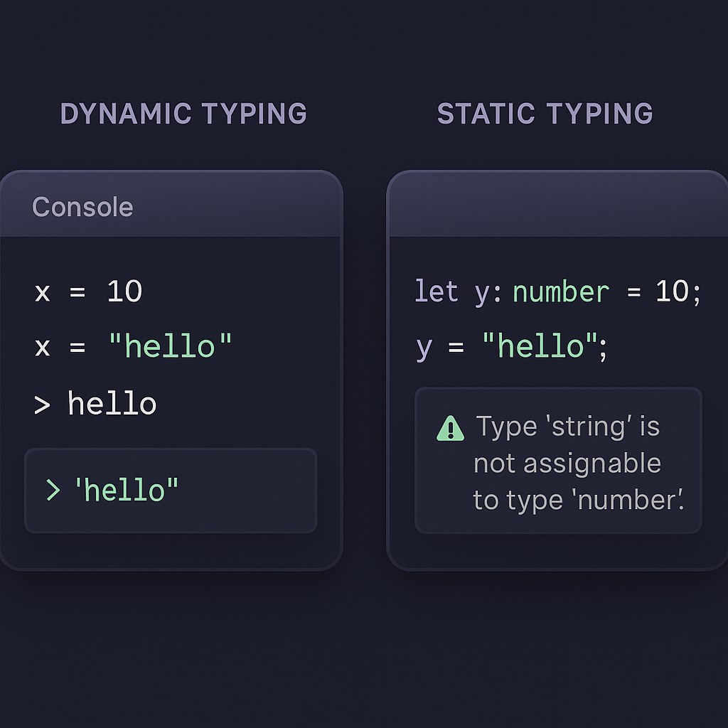Viewport: 728px width, 728px height.
Task: Click the green "hello" string assigned to x
Action: [x=171, y=347]
